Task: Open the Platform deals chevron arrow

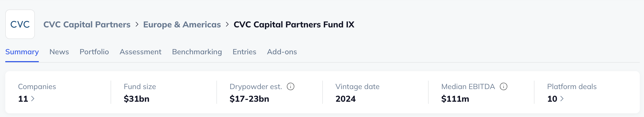Action: tap(562, 99)
